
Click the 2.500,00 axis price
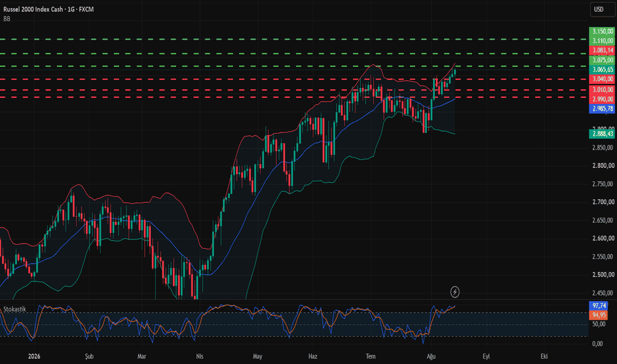(x=603, y=274)
